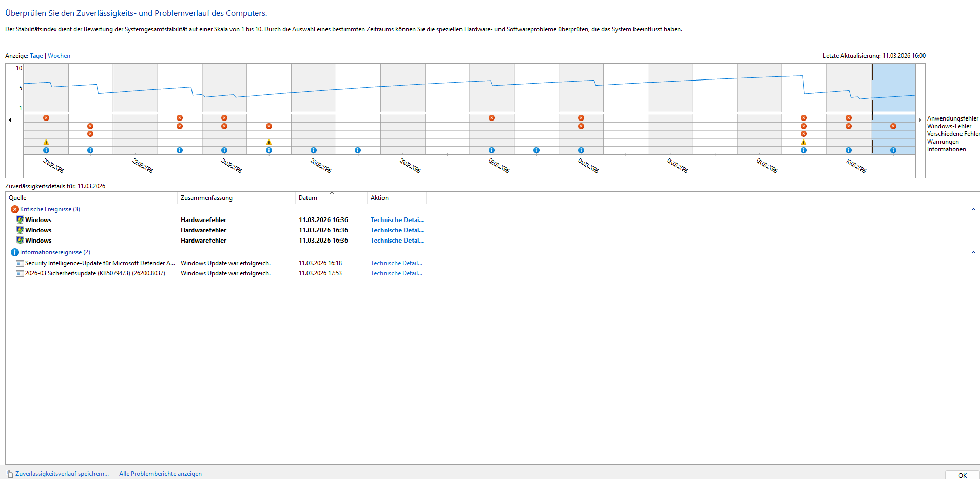Select the 2026-03 Sicherheitsupdate row icon

pyautogui.click(x=20, y=273)
